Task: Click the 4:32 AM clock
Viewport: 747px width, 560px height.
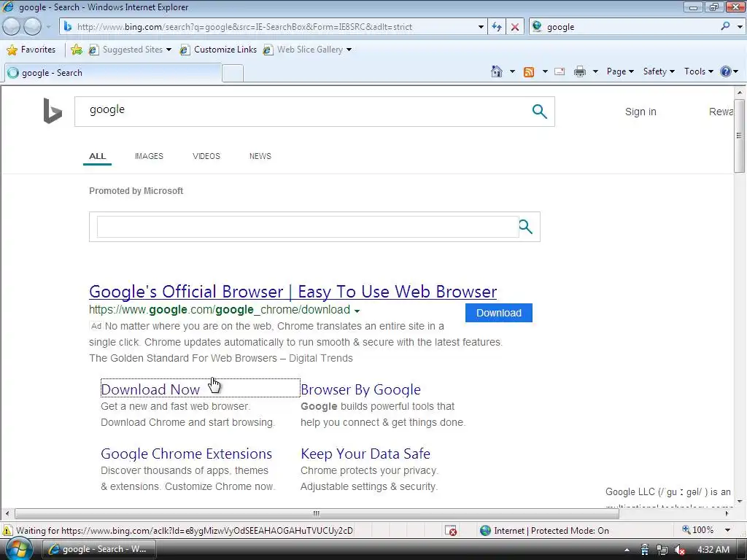Action: (713, 550)
